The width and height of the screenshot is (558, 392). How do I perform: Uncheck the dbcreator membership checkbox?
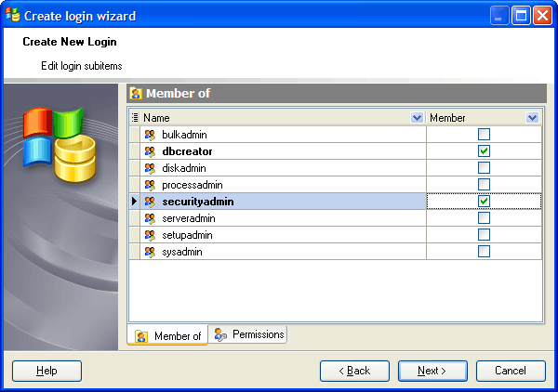point(484,151)
